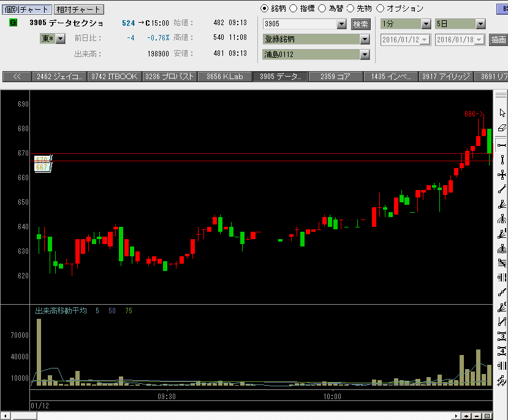Pick the N-shaped zigzag drawing tool
508x420 pixels.
coord(502,321)
